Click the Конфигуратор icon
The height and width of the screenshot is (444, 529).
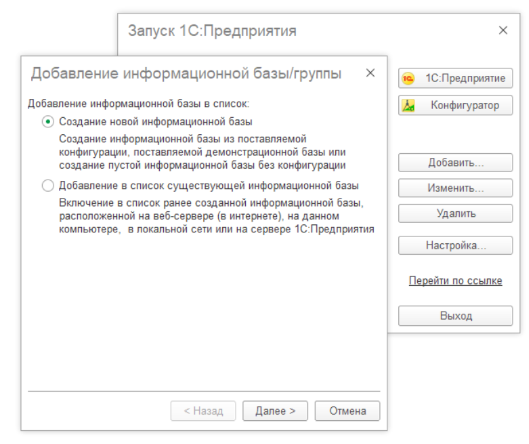408,106
